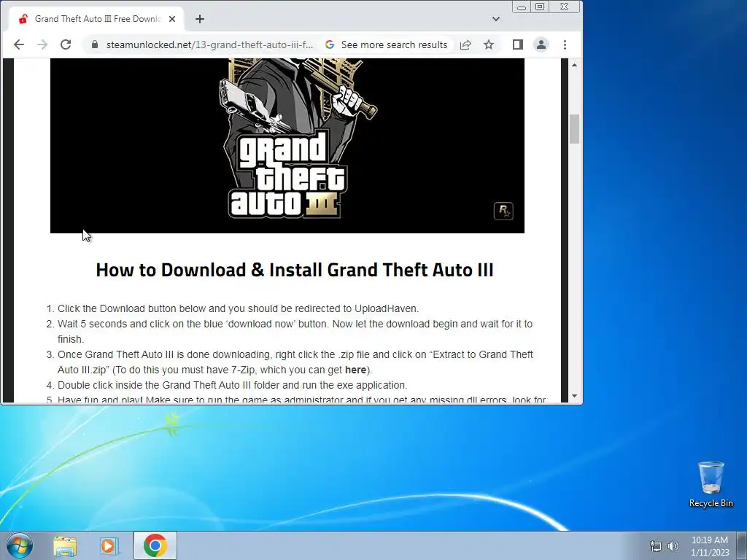This screenshot has height=560, width=747.
Task: Select the Grand Theft Auto III Free Download tab
Action: tap(97, 19)
